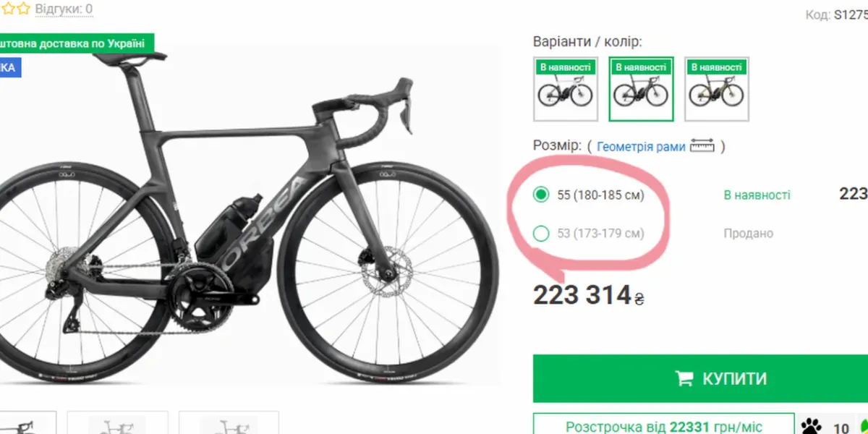Show the second gallery thumbnail
Viewport: 868px width, 434px height.
(117, 425)
